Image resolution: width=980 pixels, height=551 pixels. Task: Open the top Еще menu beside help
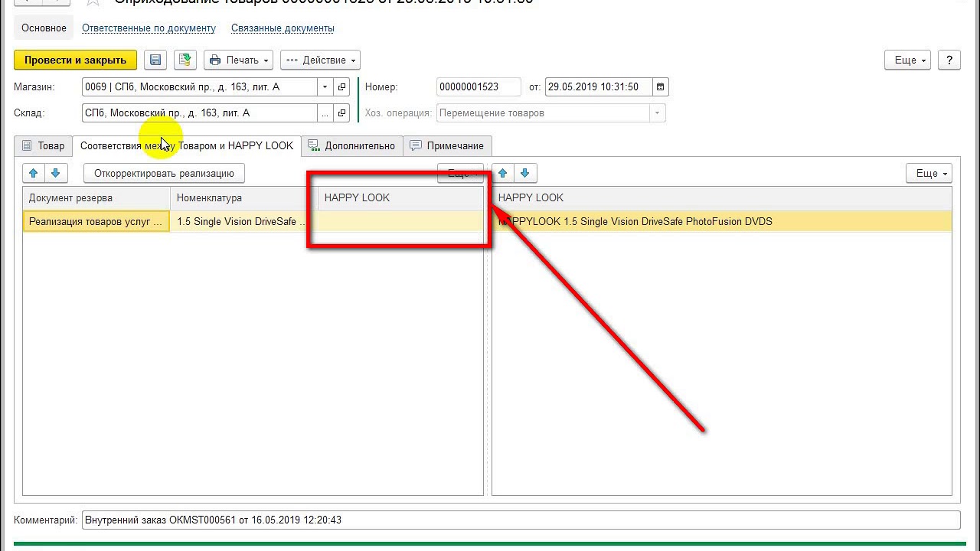(908, 60)
